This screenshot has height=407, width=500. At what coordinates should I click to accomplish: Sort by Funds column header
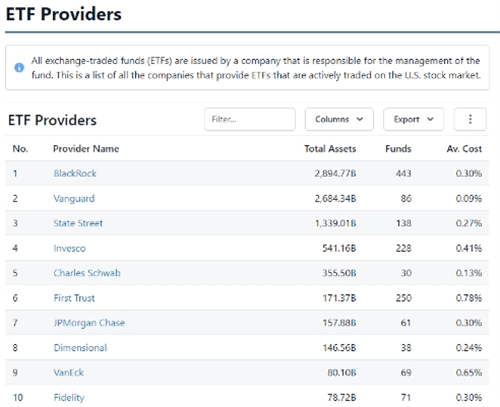coord(398,149)
